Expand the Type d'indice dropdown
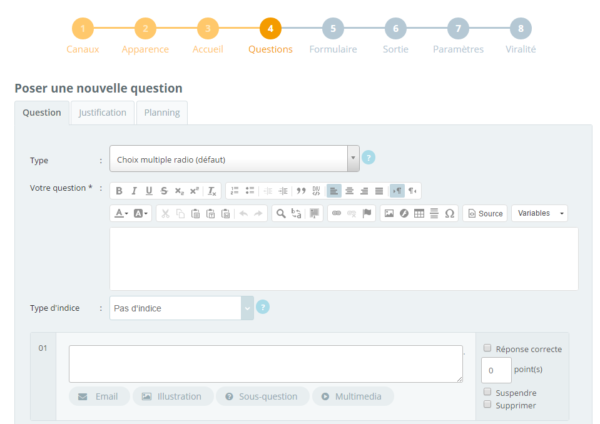Screen dimensions: 600x424 [247, 308]
